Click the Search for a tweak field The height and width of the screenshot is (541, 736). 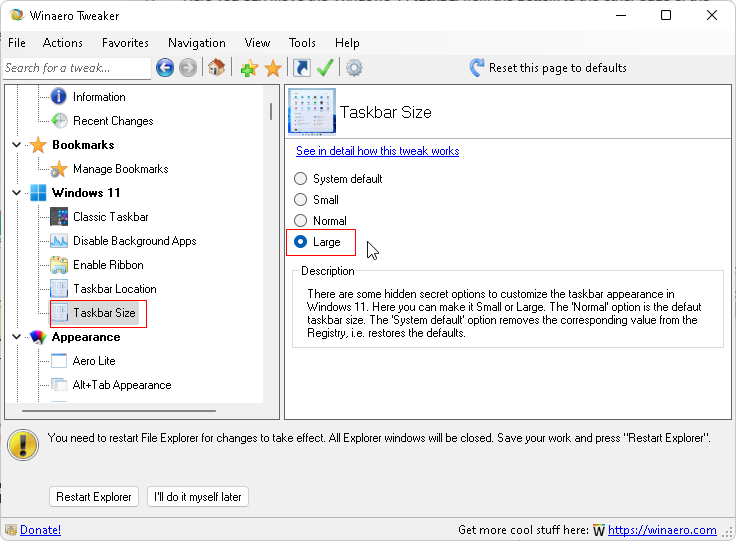[77, 69]
